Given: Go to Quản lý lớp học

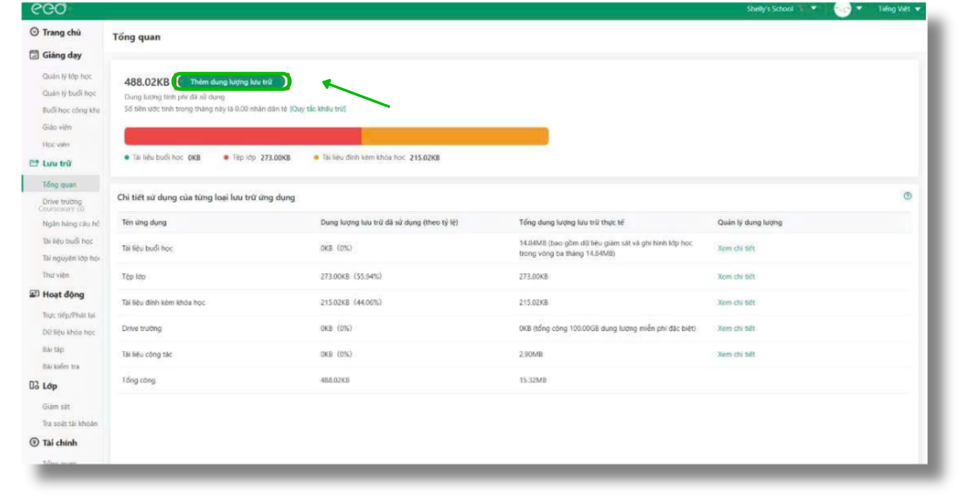Looking at the screenshot, I should pos(67,77).
